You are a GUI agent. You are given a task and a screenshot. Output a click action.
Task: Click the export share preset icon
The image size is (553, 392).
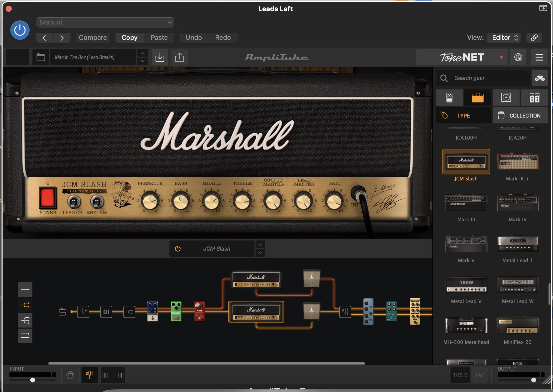pyautogui.click(x=179, y=57)
